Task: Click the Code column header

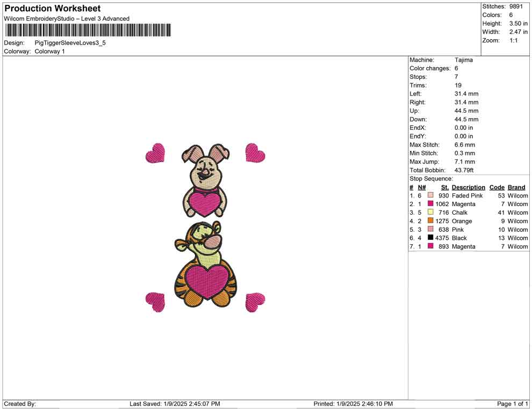Action: click(x=497, y=187)
